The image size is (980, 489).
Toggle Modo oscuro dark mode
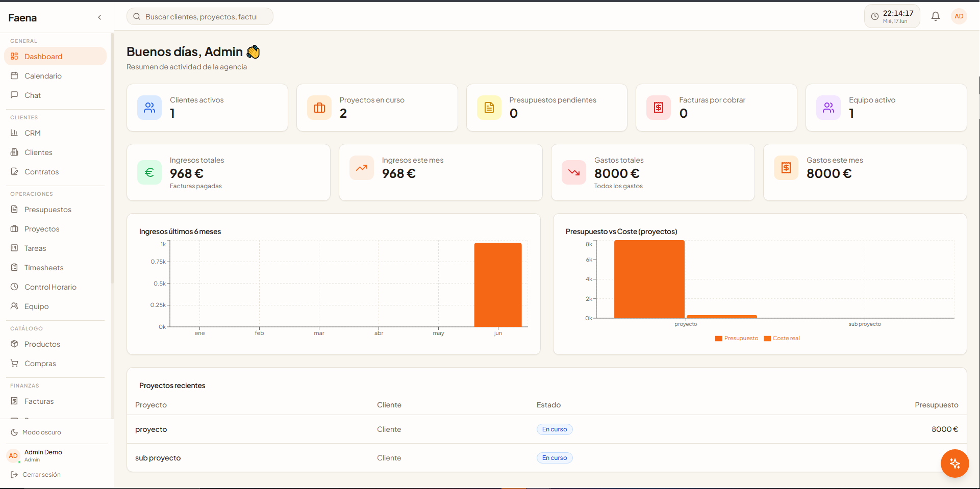pos(36,432)
